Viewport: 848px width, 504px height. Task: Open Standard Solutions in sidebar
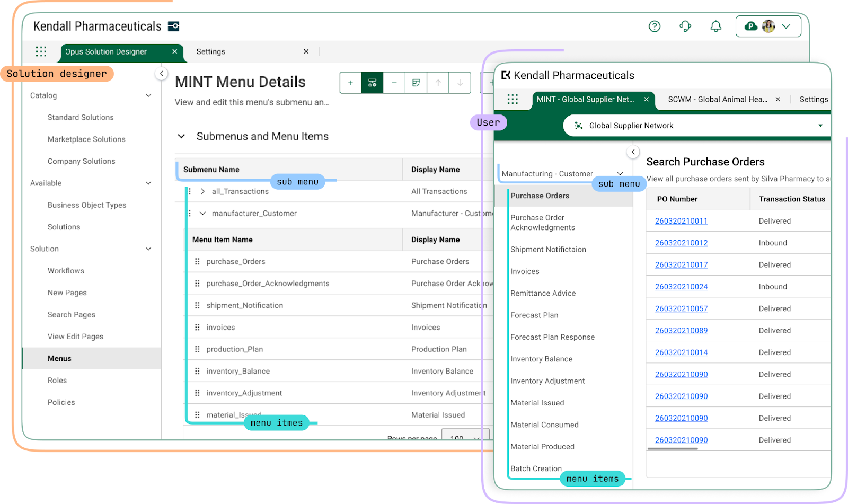[81, 118]
